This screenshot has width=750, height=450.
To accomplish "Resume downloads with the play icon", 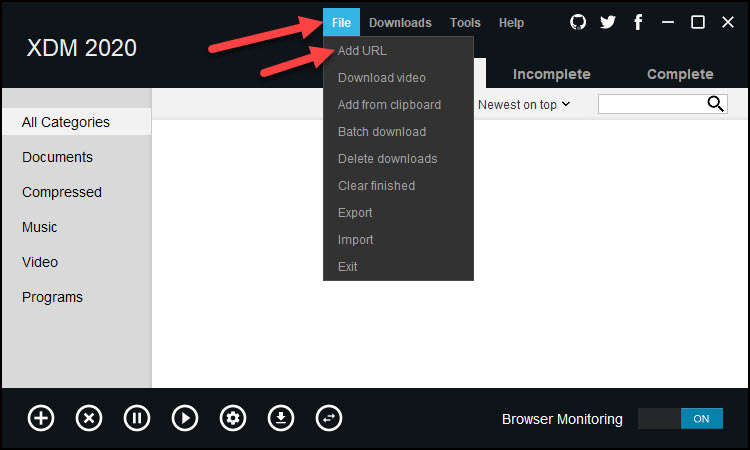I will pyautogui.click(x=185, y=418).
